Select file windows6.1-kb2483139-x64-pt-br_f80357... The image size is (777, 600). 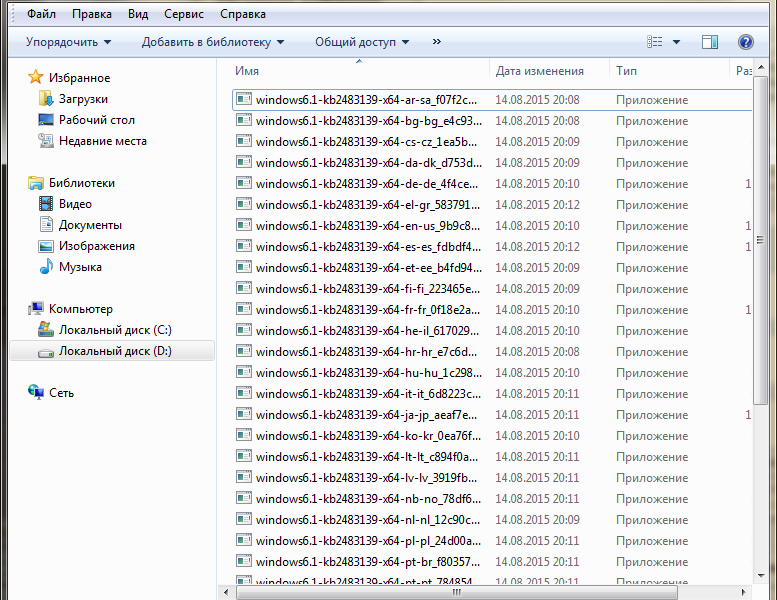(x=368, y=562)
